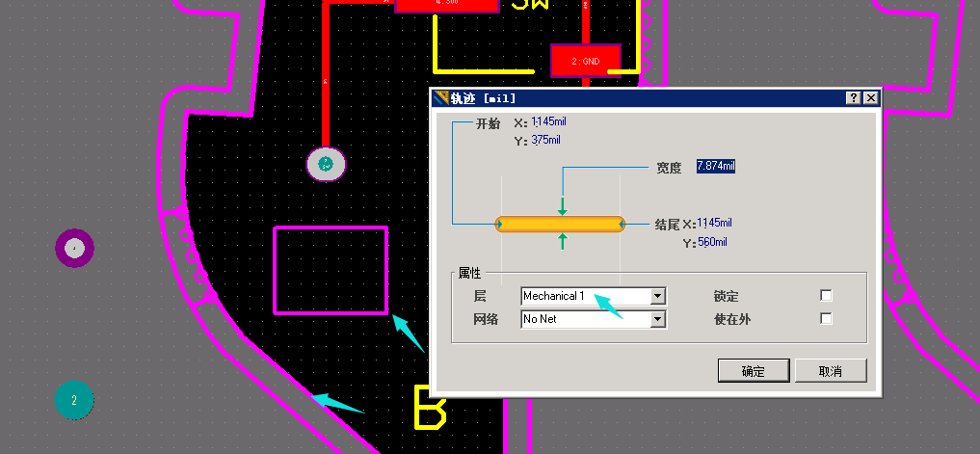980x454 pixels.
Task: Toggle the 使在外 (Keepout) checkbox
Action: click(x=826, y=319)
